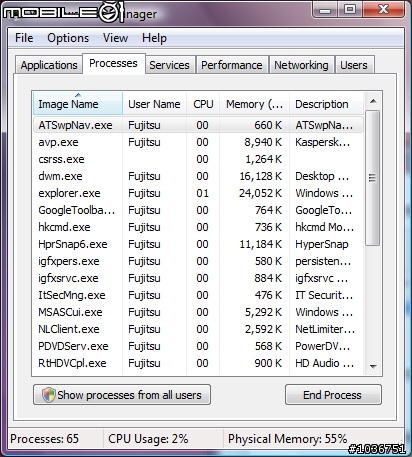Click the scroll down arrow of process list

[373, 367]
